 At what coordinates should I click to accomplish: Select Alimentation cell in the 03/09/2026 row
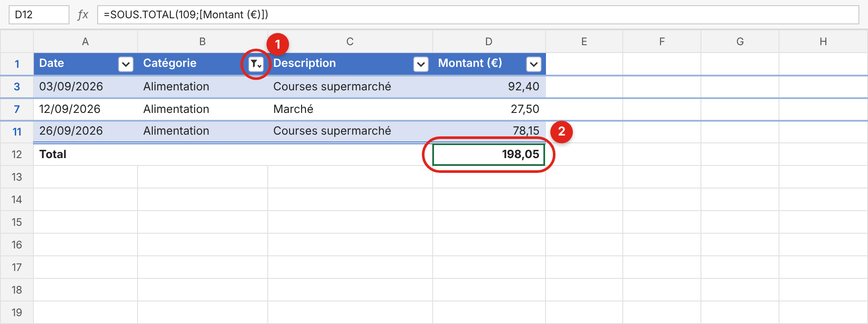203,86
